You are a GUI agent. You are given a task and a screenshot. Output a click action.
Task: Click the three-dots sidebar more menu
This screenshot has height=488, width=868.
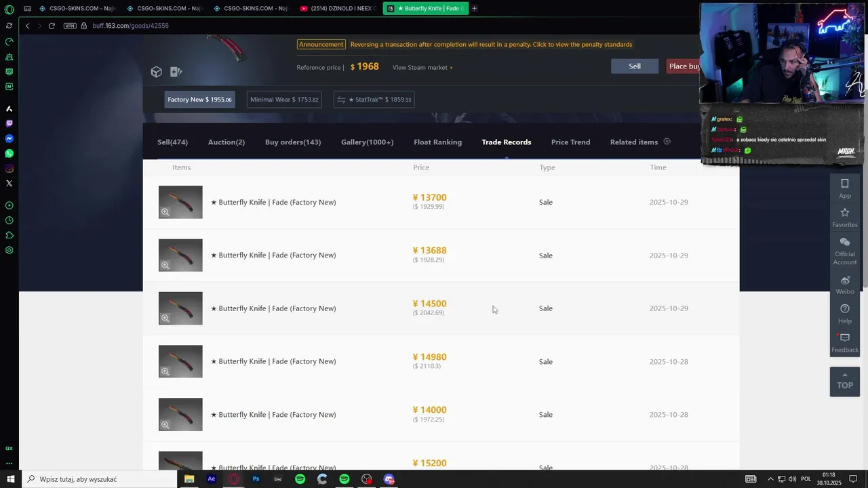pyautogui.click(x=9, y=463)
